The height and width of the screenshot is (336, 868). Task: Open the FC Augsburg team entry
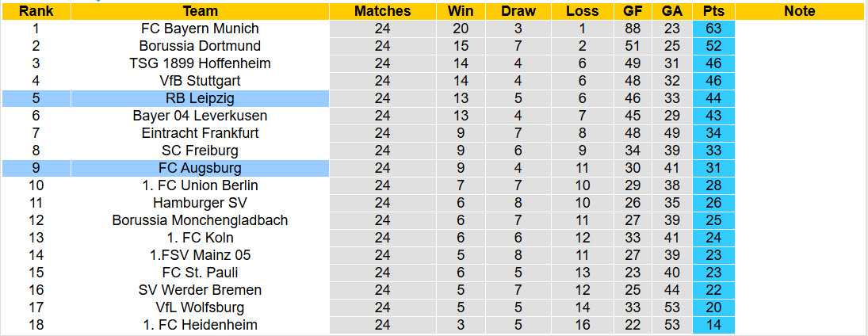(x=200, y=168)
